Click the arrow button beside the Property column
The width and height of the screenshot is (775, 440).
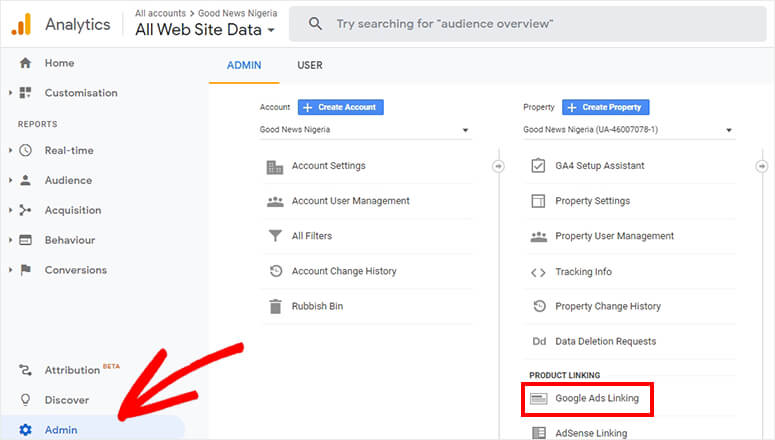pyautogui.click(x=762, y=167)
